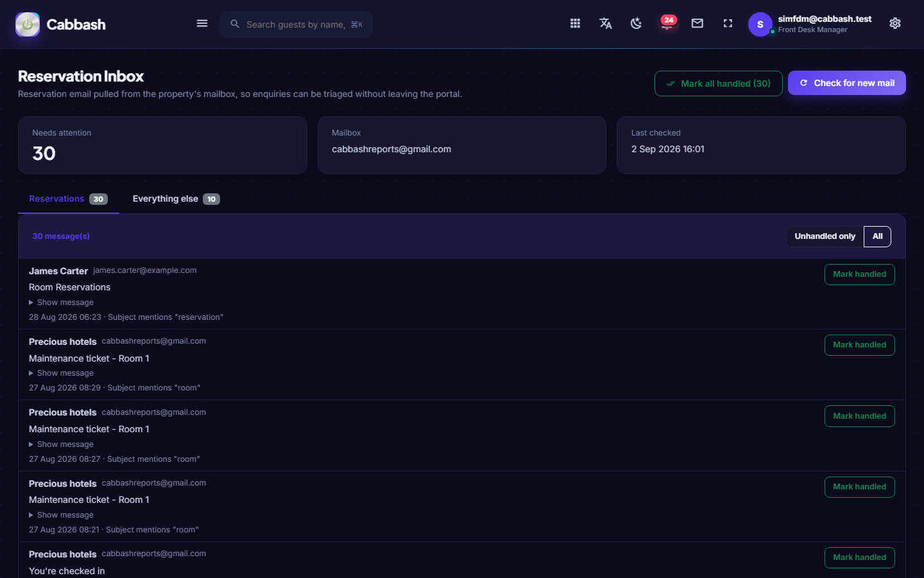Mark the 08:21 maintenance ticket handled

[859, 487]
